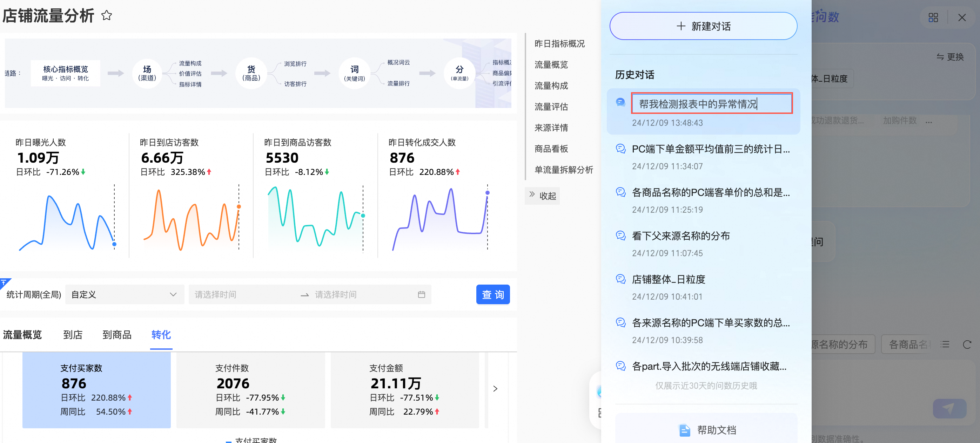Click the 场(渠道) circle in the flow diagram
Image resolution: width=980 pixels, height=443 pixels.
[147, 73]
